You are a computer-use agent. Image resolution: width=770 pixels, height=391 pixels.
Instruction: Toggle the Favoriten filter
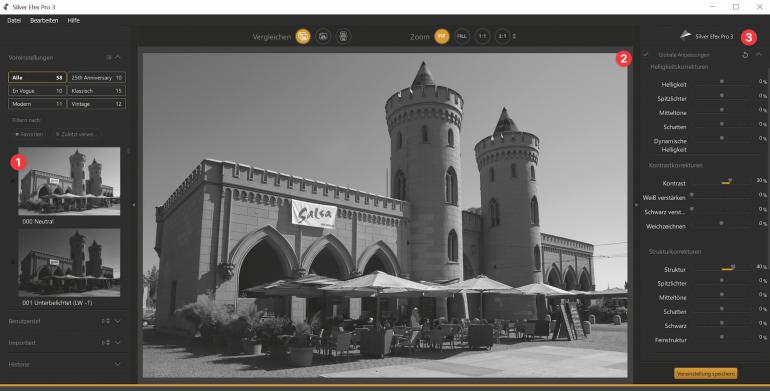click(29, 134)
